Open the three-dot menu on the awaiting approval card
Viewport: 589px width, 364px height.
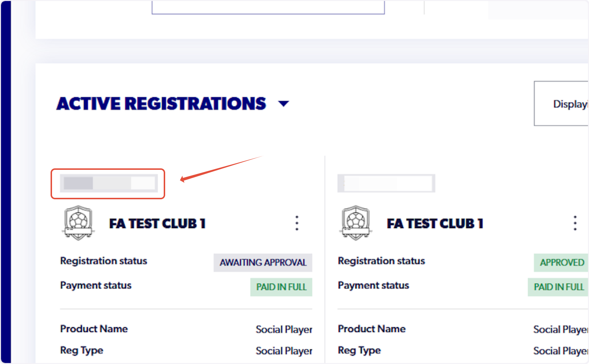tap(297, 223)
